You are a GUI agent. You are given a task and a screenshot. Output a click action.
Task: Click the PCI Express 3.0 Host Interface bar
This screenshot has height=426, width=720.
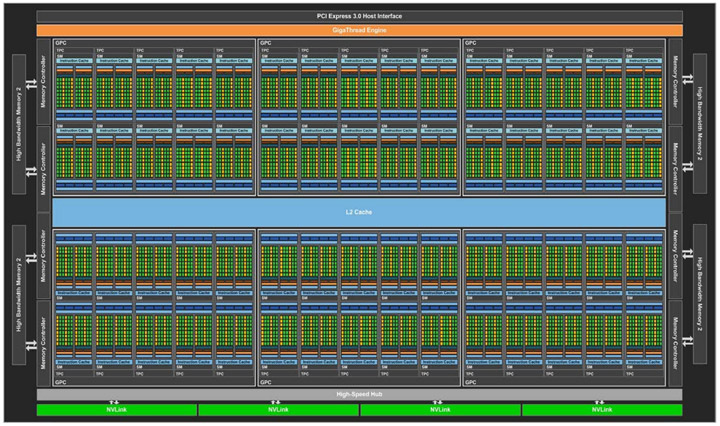(359, 16)
